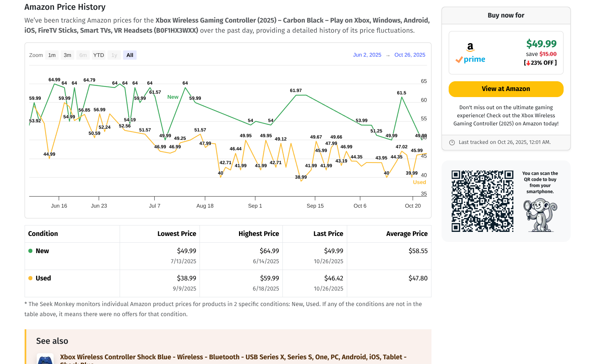Select the 1y zoom range
599x364 pixels.
(x=114, y=55)
